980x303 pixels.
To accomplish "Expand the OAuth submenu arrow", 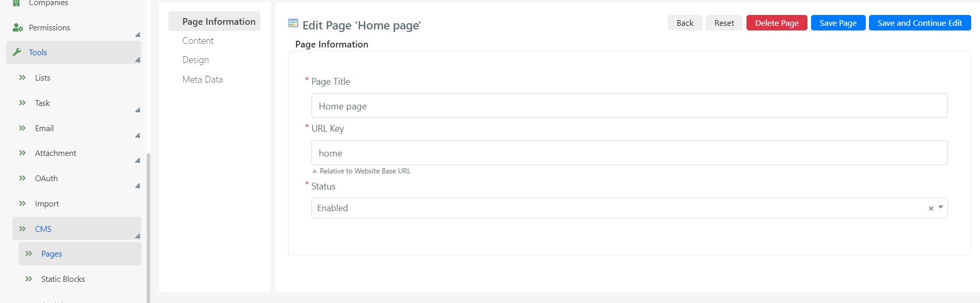I will coord(137,186).
